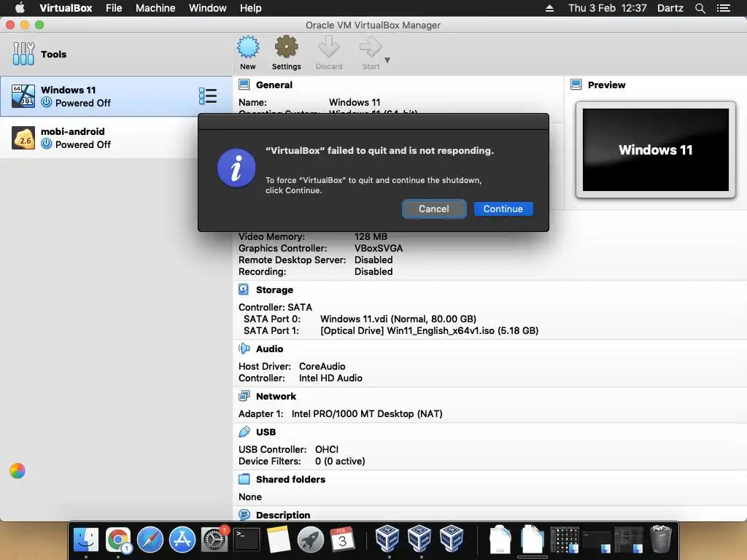Image resolution: width=747 pixels, height=560 pixels.
Task: Click the Intel PRO/1000 MT Desktop adapter text
Action: point(367,413)
